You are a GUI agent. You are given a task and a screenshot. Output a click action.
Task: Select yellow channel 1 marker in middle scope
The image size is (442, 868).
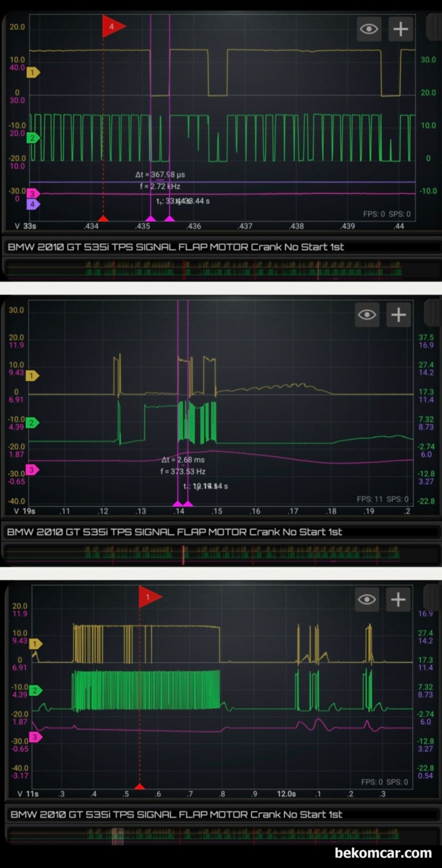point(32,375)
